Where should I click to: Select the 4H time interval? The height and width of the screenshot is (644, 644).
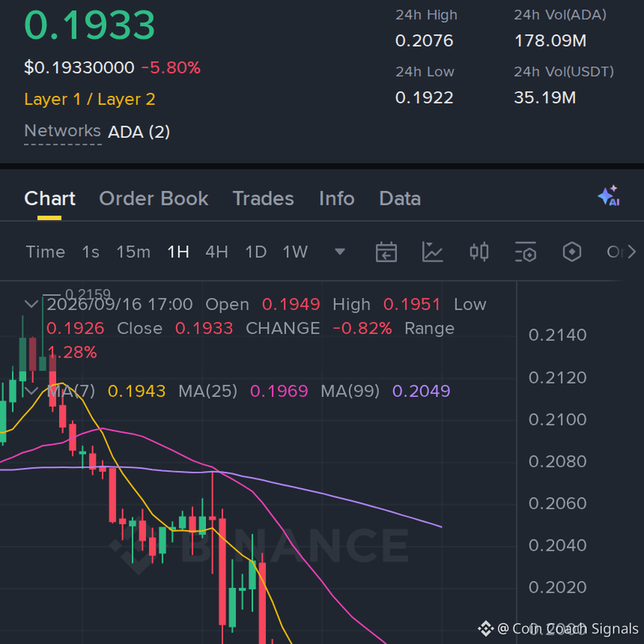point(216,252)
